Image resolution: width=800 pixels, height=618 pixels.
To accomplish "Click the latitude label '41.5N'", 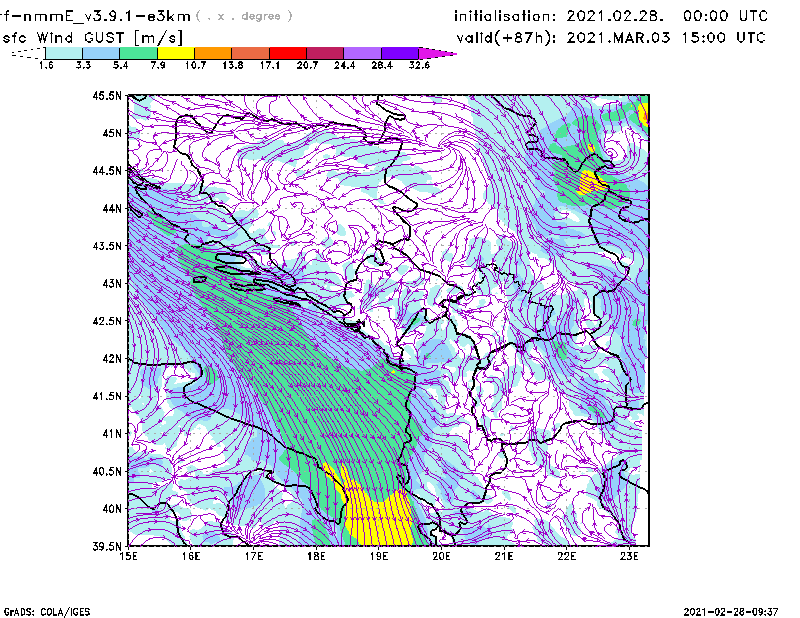I will [x=107, y=396].
